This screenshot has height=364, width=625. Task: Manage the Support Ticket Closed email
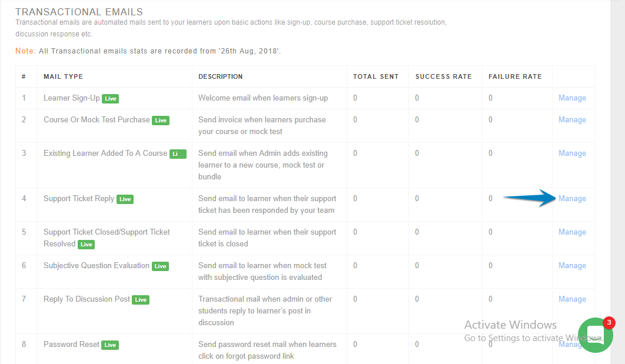pyautogui.click(x=572, y=232)
